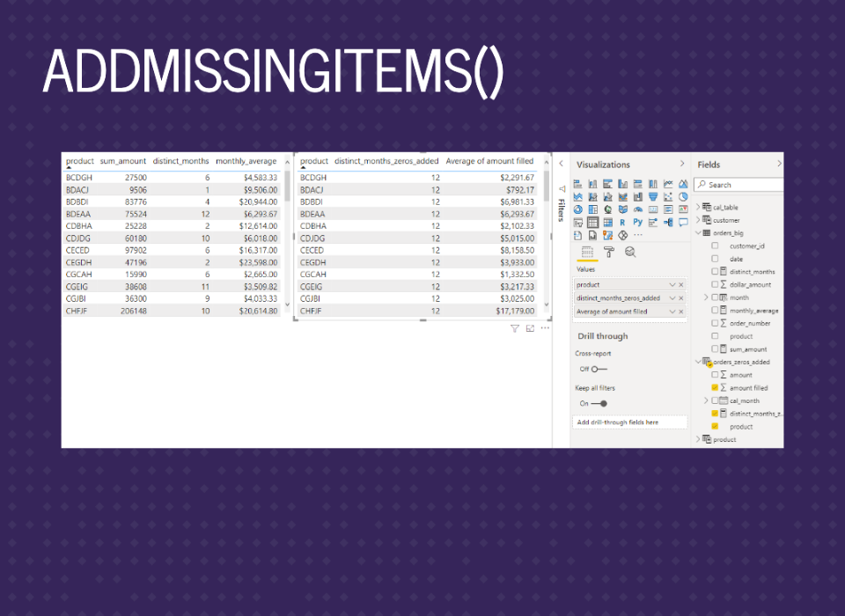This screenshot has width=845, height=616.
Task: Click the filter icon below the table
Action: [515, 328]
